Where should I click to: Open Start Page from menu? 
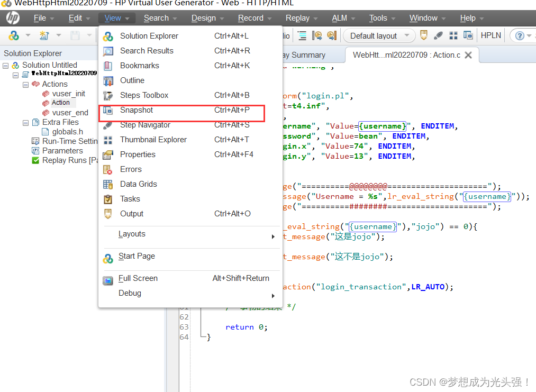[190, 257]
